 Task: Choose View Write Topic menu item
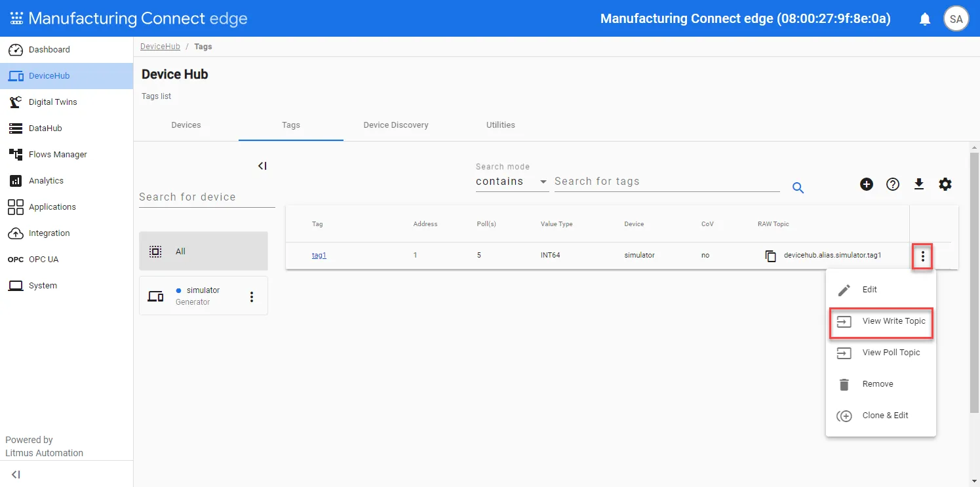881,321
